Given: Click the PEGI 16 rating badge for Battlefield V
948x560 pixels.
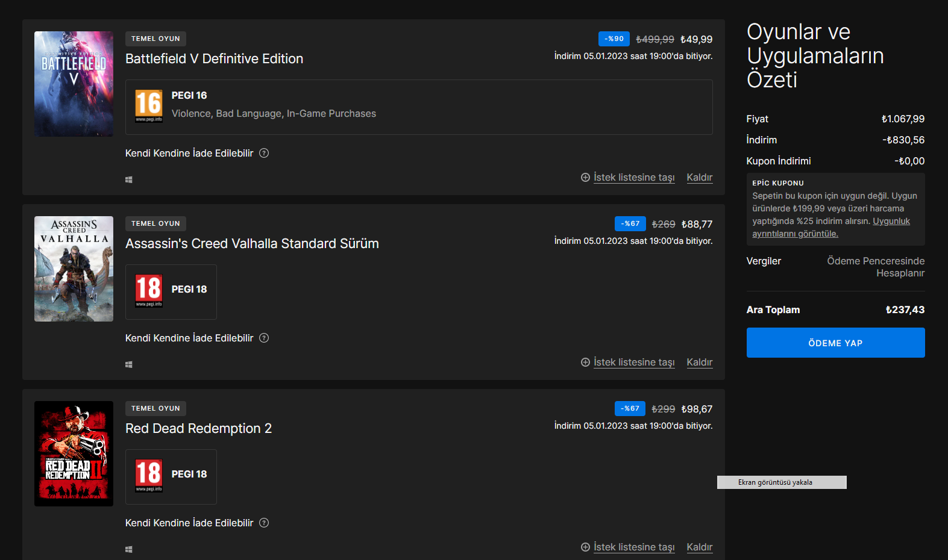Looking at the screenshot, I should pyautogui.click(x=149, y=106).
